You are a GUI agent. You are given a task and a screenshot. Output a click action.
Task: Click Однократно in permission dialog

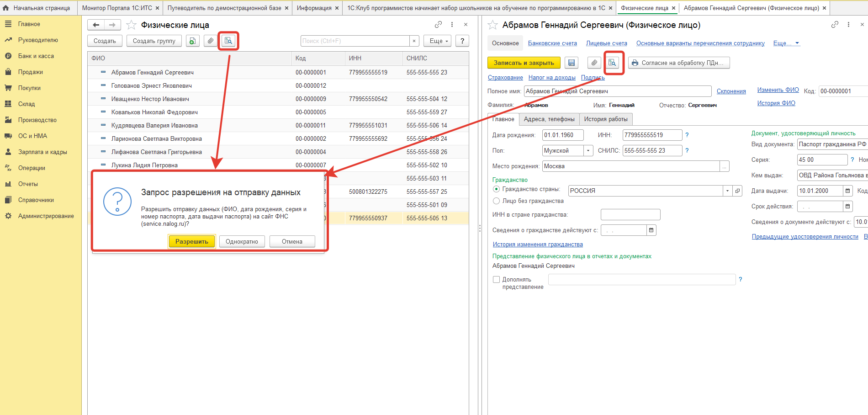click(242, 241)
